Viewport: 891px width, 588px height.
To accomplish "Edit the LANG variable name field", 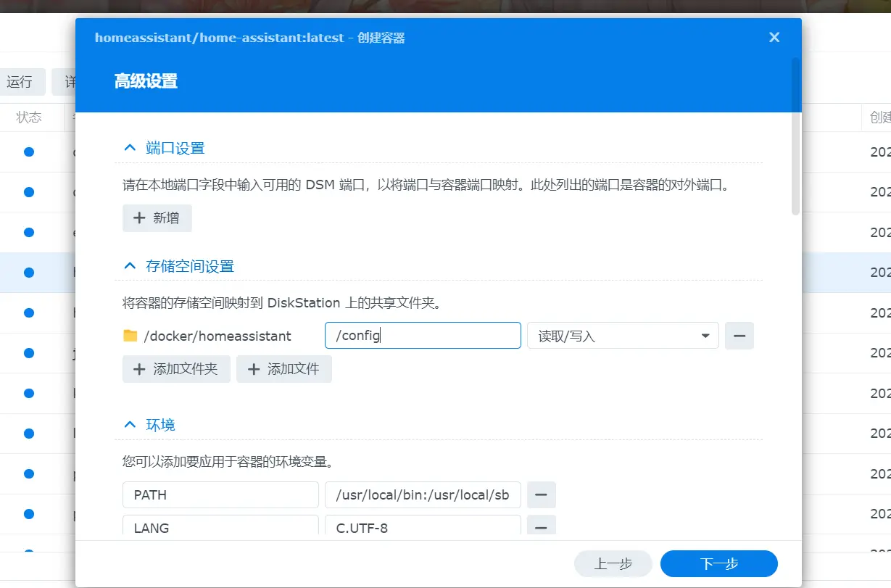I will click(x=220, y=525).
